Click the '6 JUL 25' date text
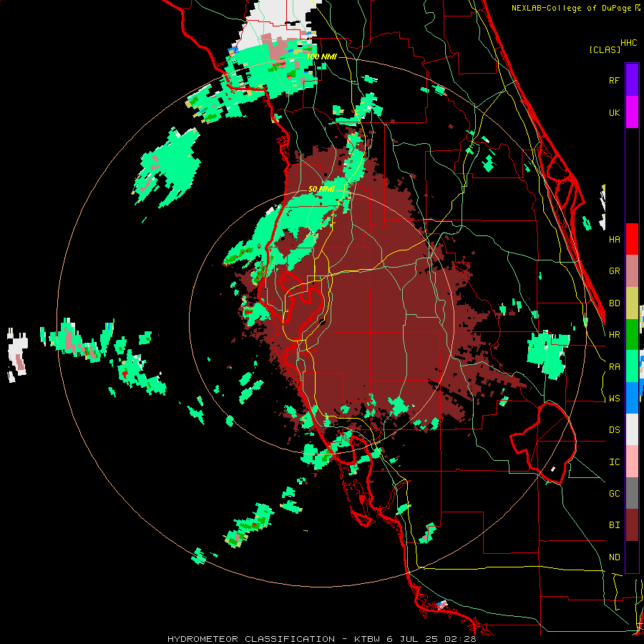Image resolution: width=644 pixels, height=644 pixels. coord(414,639)
